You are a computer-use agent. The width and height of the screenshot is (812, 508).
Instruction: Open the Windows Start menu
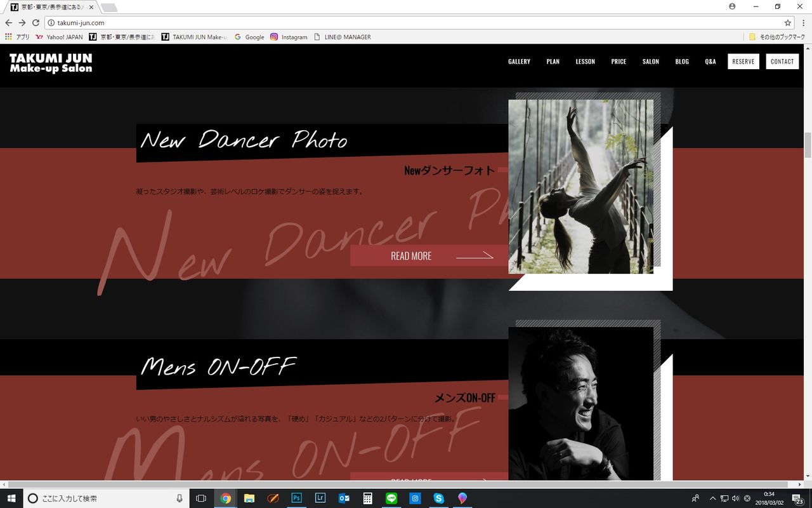pos(11,498)
